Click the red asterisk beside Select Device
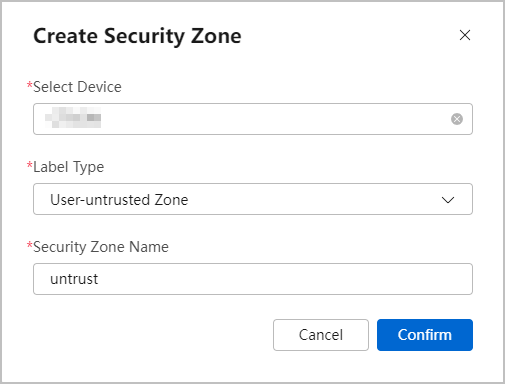 (30, 84)
